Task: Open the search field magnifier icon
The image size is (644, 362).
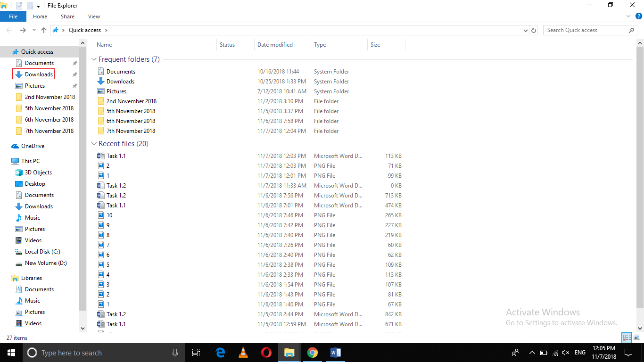Action: (632, 30)
